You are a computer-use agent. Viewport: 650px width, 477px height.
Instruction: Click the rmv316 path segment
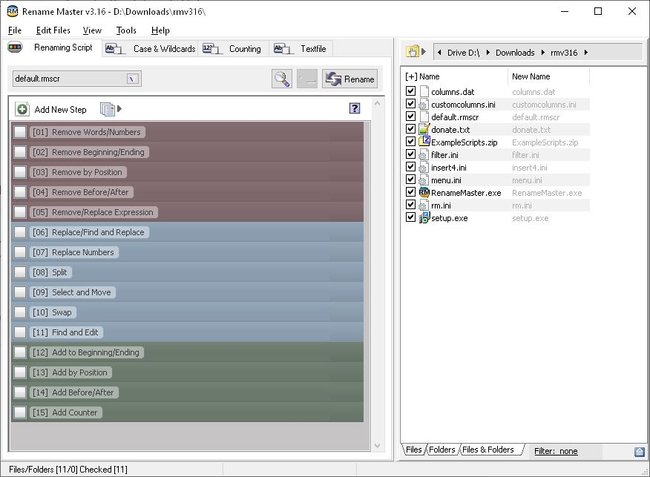[x=564, y=53]
